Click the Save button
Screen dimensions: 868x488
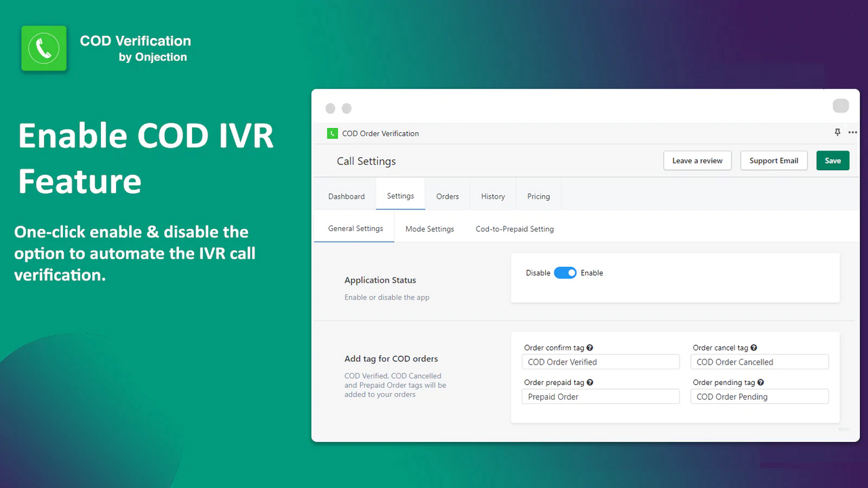coord(833,160)
